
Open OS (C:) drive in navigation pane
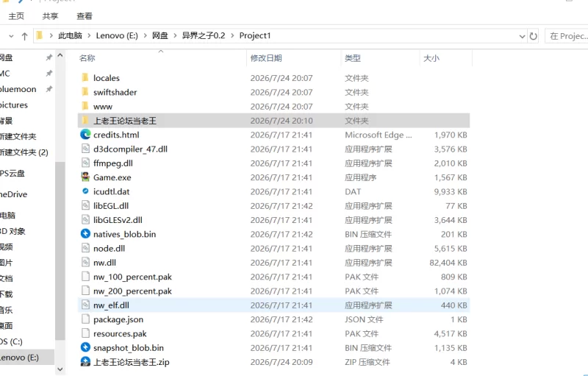click(11, 341)
